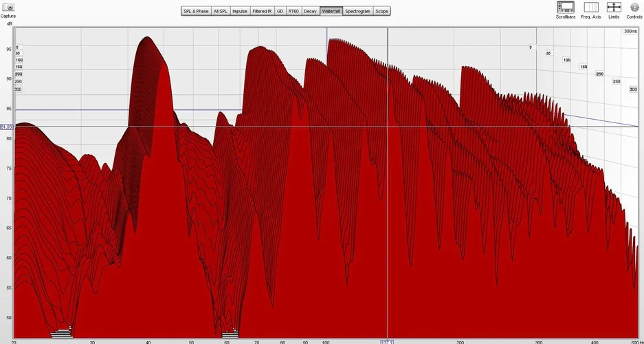Click the 300ms time range label

pyautogui.click(x=630, y=31)
